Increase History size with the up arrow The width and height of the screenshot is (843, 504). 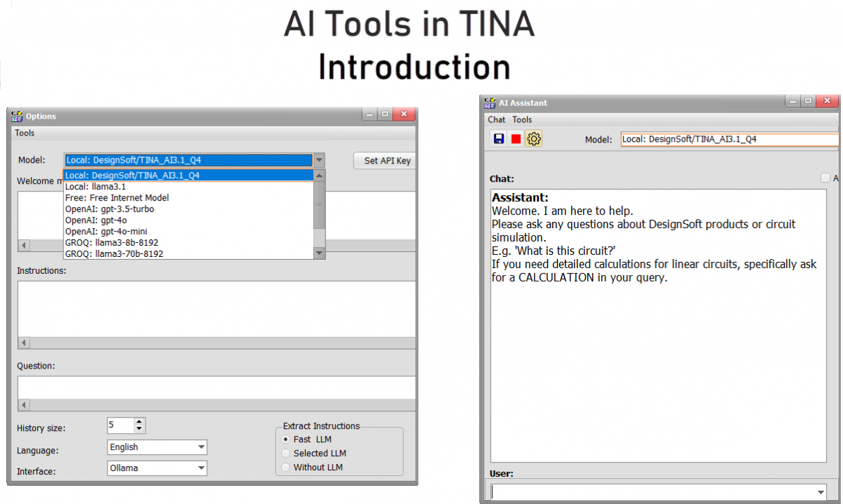[139, 422]
